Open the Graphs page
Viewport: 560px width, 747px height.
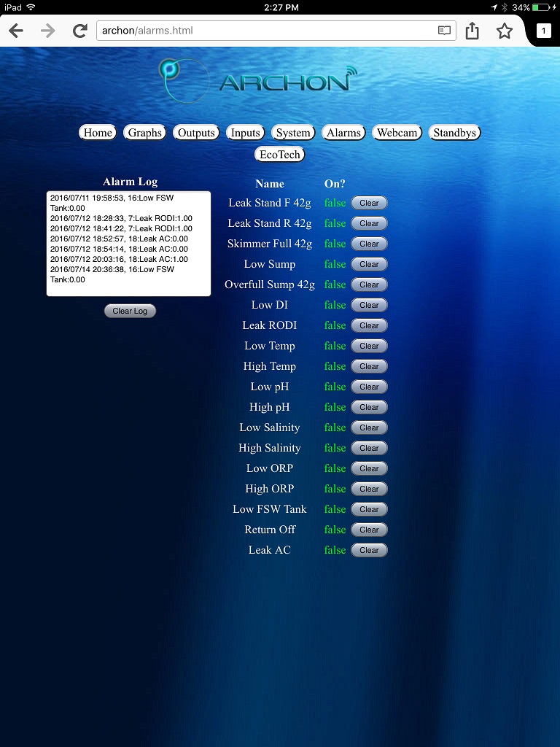(x=145, y=133)
